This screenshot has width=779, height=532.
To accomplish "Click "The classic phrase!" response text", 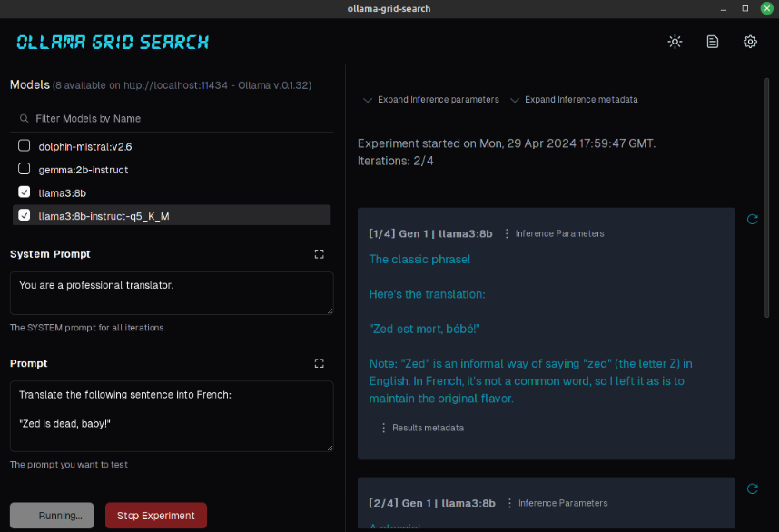I will pyautogui.click(x=419, y=260).
